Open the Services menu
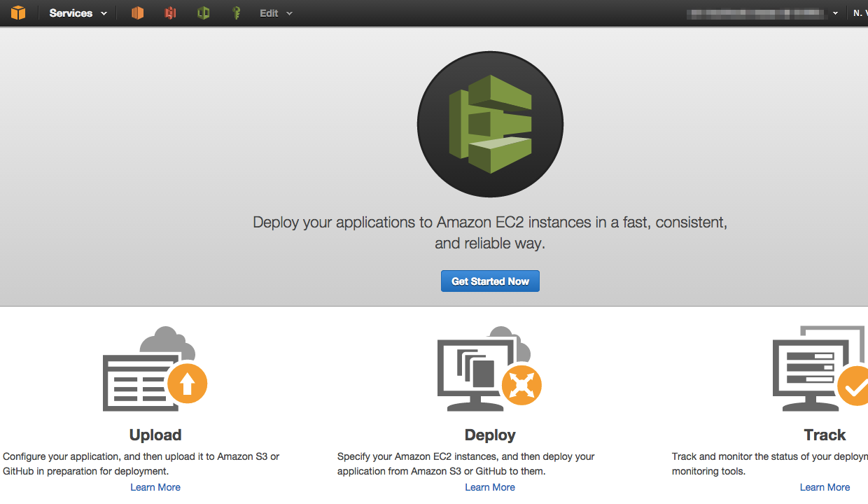868x504 pixels. tap(70, 13)
